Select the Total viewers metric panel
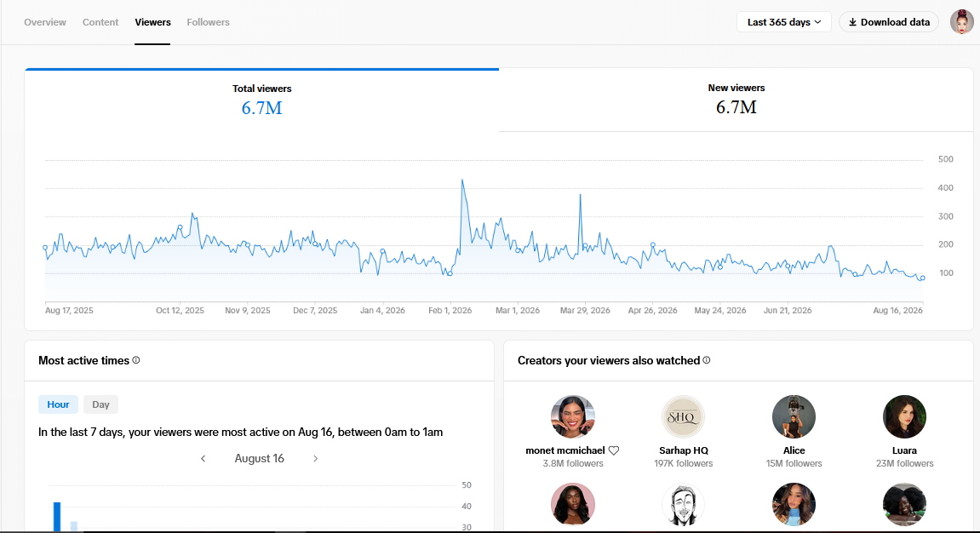This screenshot has width=980, height=533. [x=262, y=100]
